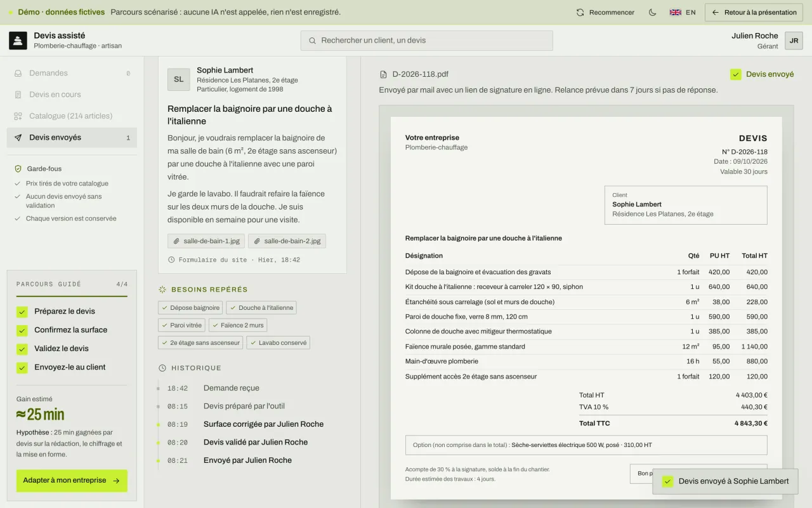Screen dimensions: 812x508
Task: Click the Devis assisté app logo
Action: pyautogui.click(x=18, y=40)
